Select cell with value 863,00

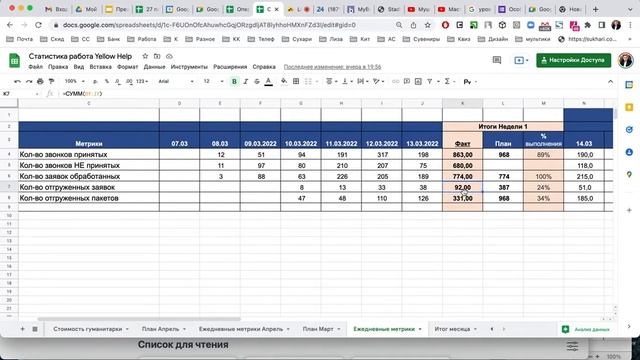[x=462, y=155]
